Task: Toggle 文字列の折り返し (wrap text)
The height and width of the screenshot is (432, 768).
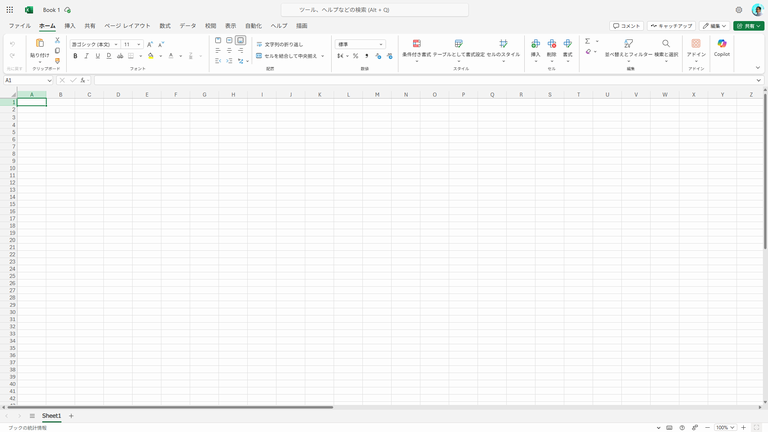Action: pos(279,44)
